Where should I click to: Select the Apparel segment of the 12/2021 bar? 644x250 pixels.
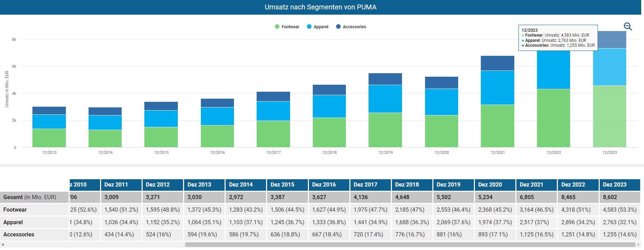click(498, 88)
